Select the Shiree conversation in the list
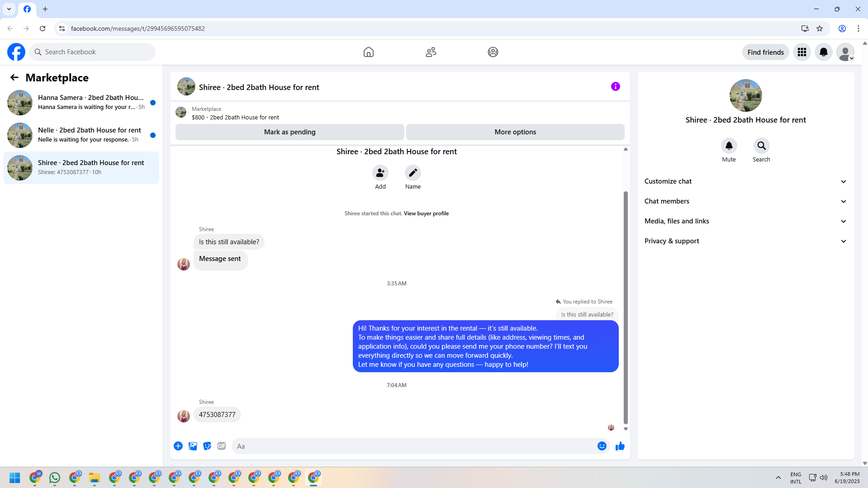Screen dimensions: 868x488 [81, 168]
